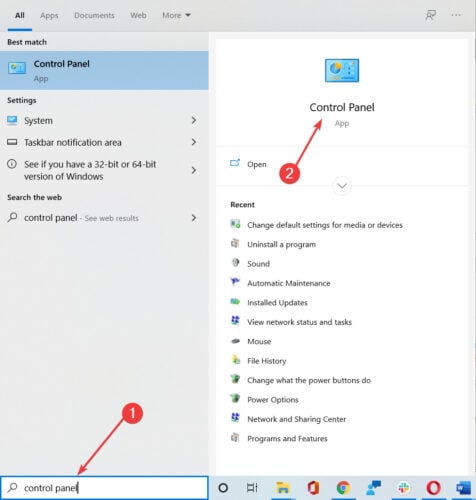Open Programs and Features link

[287, 438]
